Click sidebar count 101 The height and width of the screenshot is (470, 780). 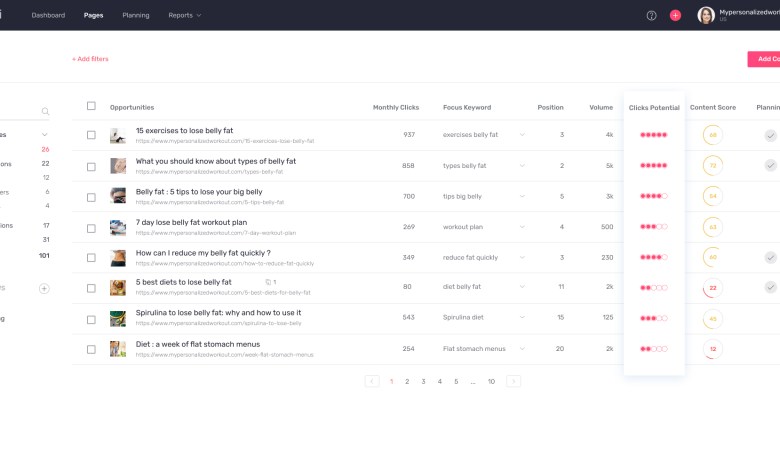[44, 256]
